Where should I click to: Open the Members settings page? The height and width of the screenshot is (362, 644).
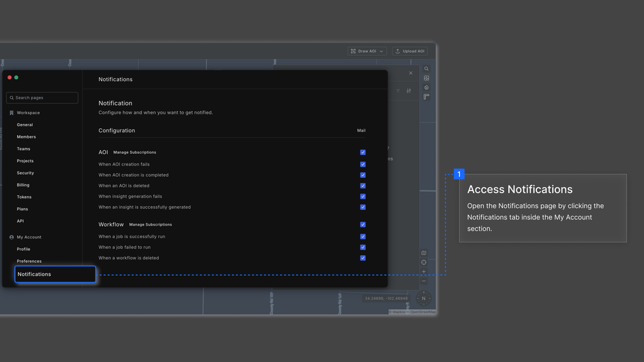point(26,136)
